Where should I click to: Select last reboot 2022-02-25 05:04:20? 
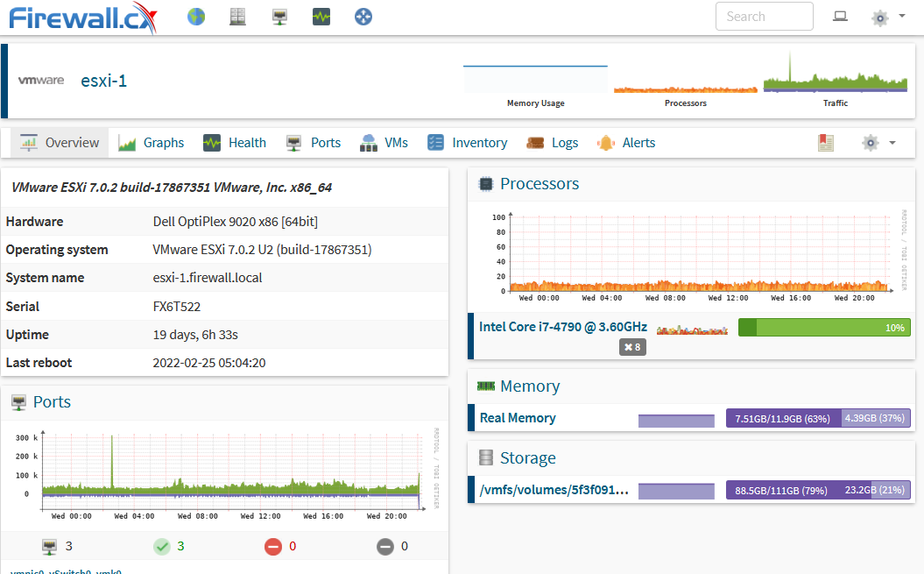[x=209, y=363]
